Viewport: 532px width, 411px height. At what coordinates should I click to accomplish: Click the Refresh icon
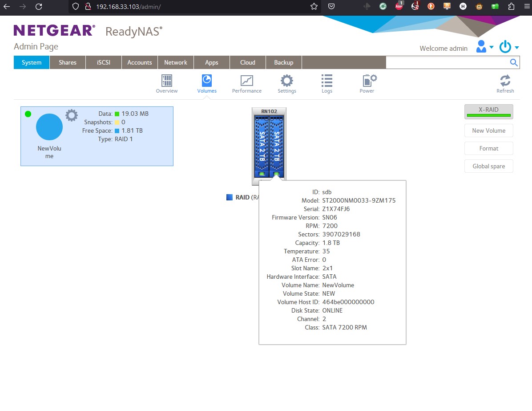(505, 81)
